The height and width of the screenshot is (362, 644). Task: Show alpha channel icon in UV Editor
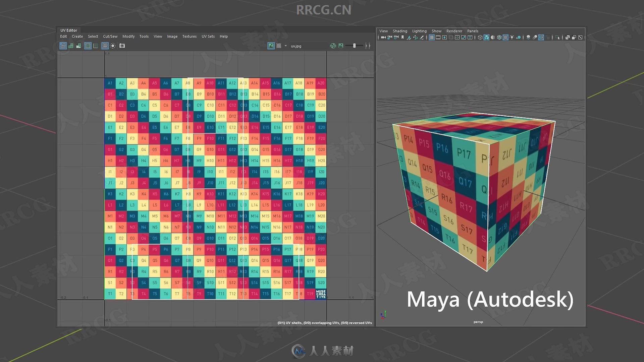[x=341, y=46]
